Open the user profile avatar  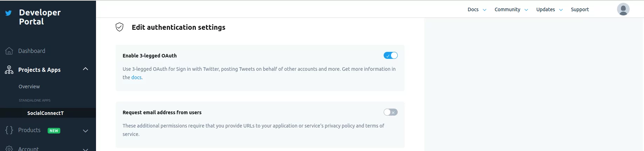(x=623, y=9)
